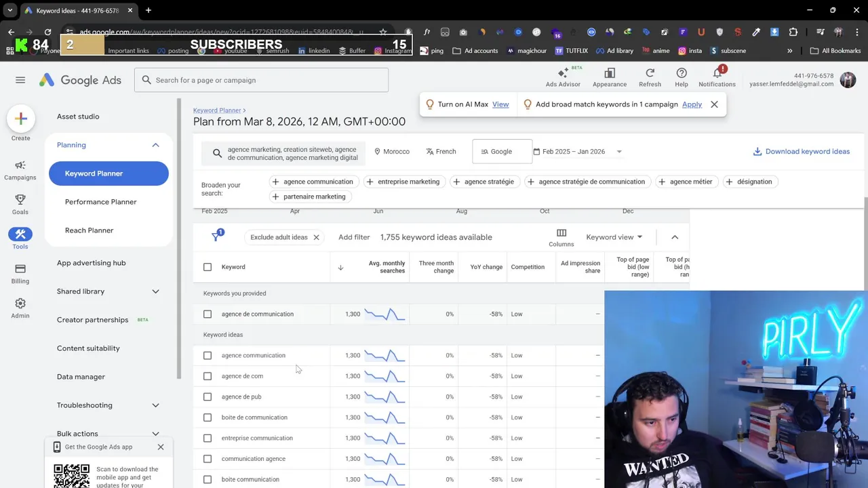Click the filter funnel icon

[x=216, y=237]
